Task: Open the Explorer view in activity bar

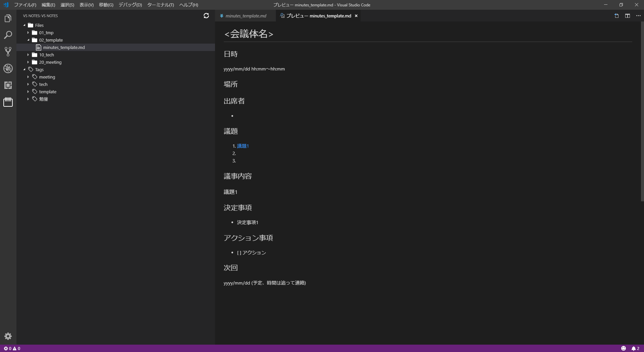Action: point(8,18)
